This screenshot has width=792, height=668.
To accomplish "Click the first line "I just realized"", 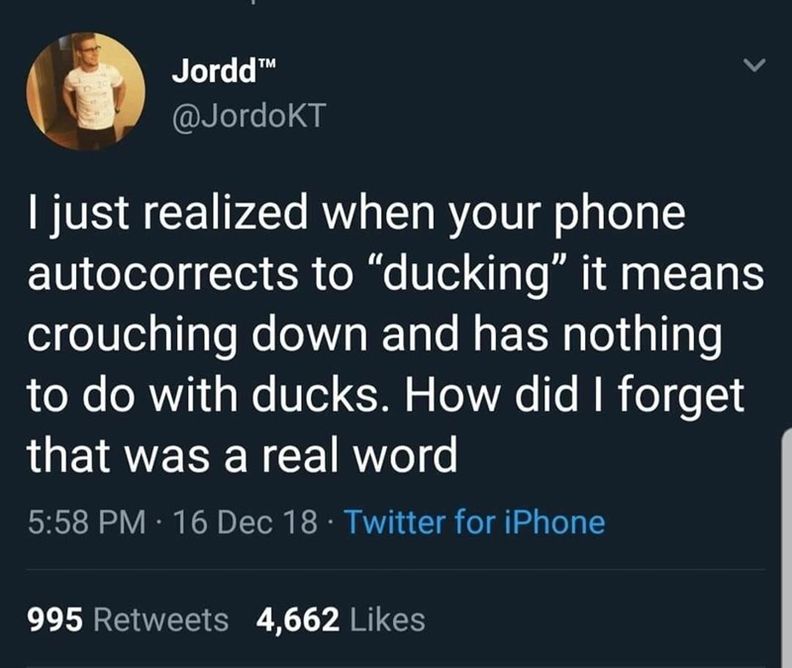I will point(167,214).
